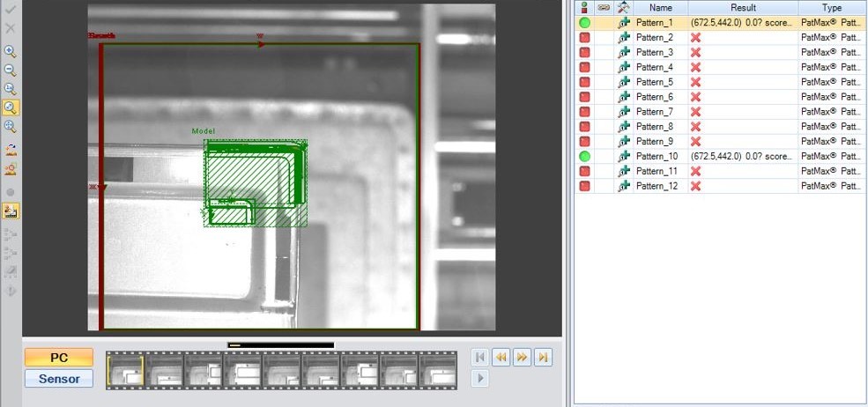The image size is (868, 407).
Task: Click the red fail status icon for Pattern_2
Action: (584, 38)
